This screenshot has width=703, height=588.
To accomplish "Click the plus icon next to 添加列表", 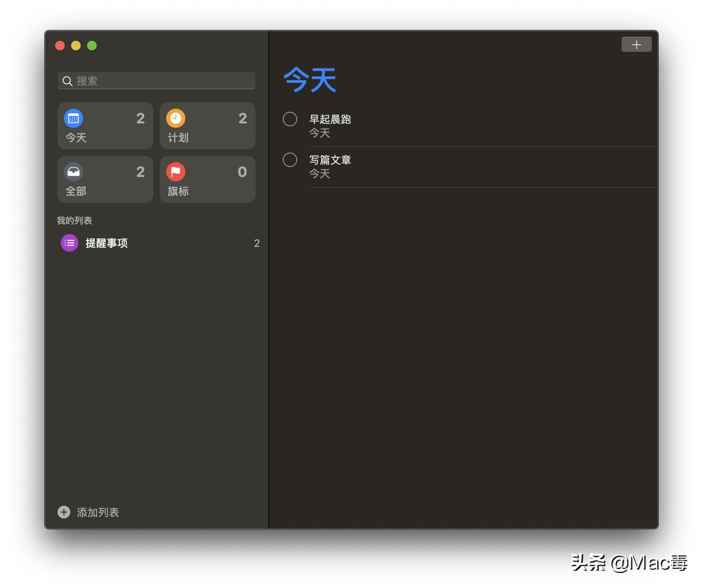I will pos(64,512).
